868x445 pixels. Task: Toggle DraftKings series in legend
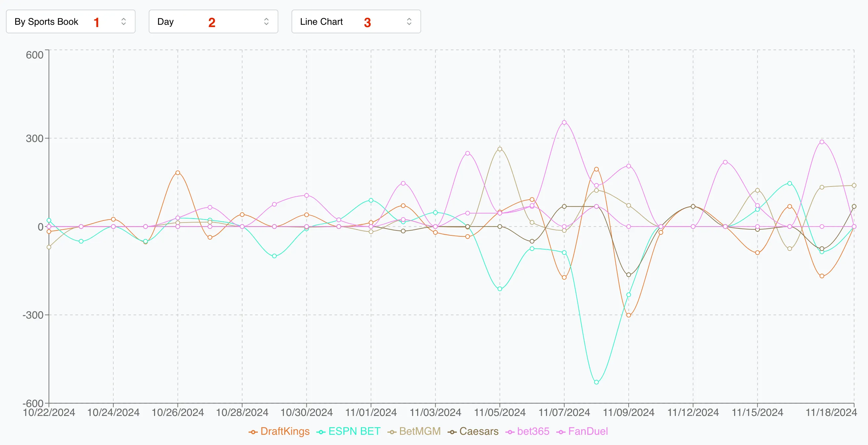285,431
